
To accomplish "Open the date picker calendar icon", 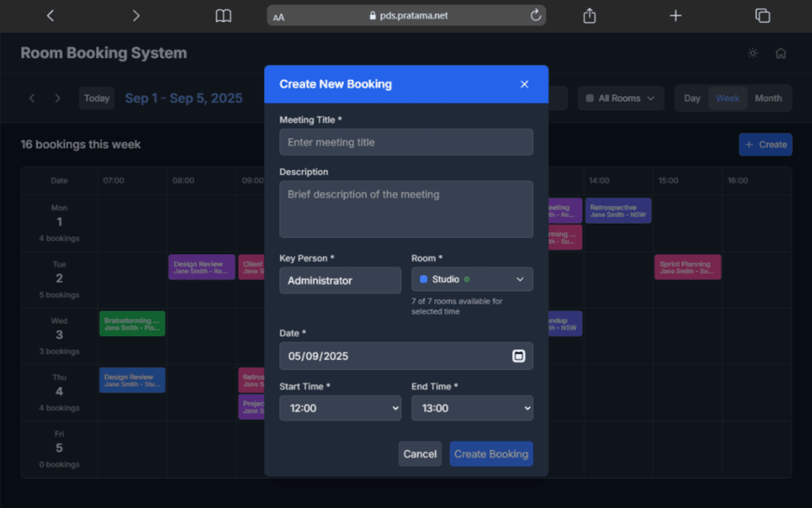I will pos(518,356).
